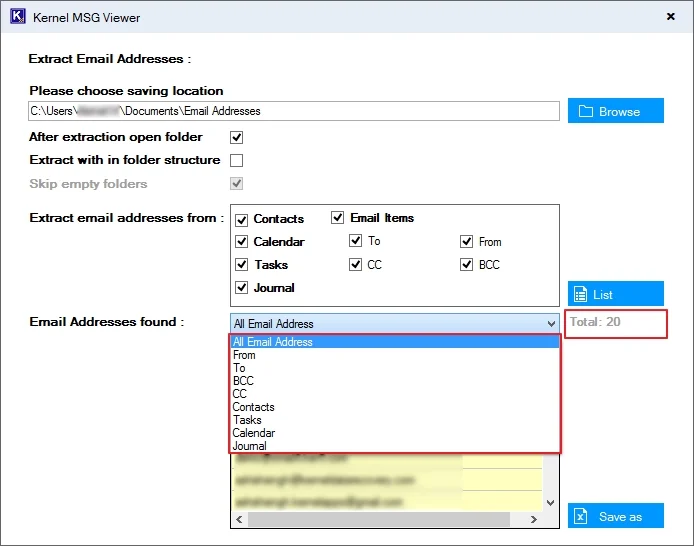The height and width of the screenshot is (546, 694).
Task: Click the Total: 20 count text
Action: (x=595, y=322)
